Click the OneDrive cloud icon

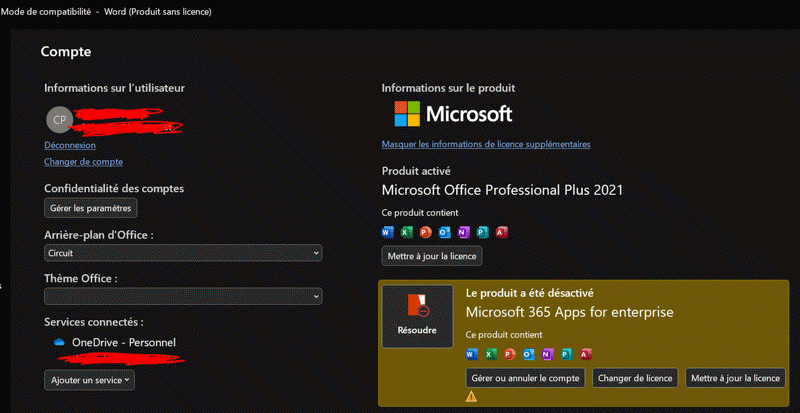[59, 343]
